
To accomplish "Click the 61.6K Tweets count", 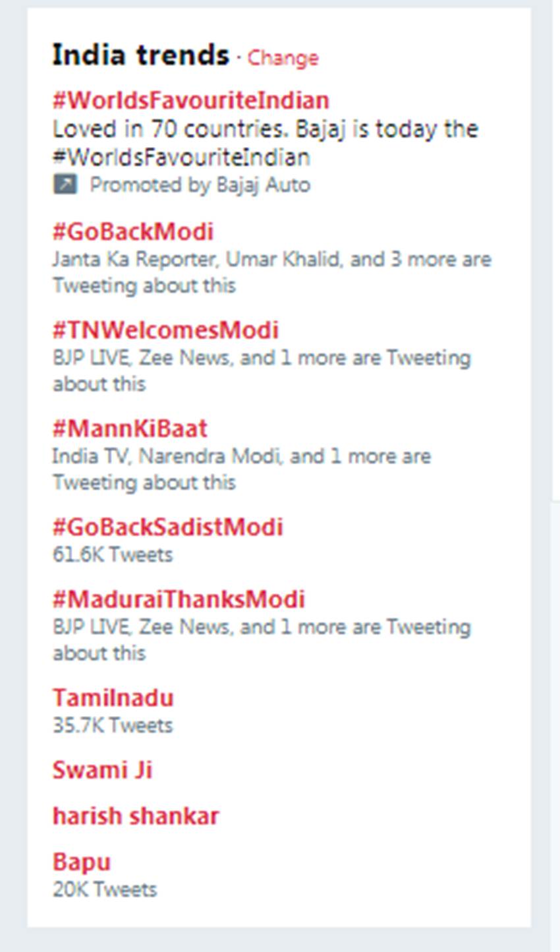I will tap(113, 554).
